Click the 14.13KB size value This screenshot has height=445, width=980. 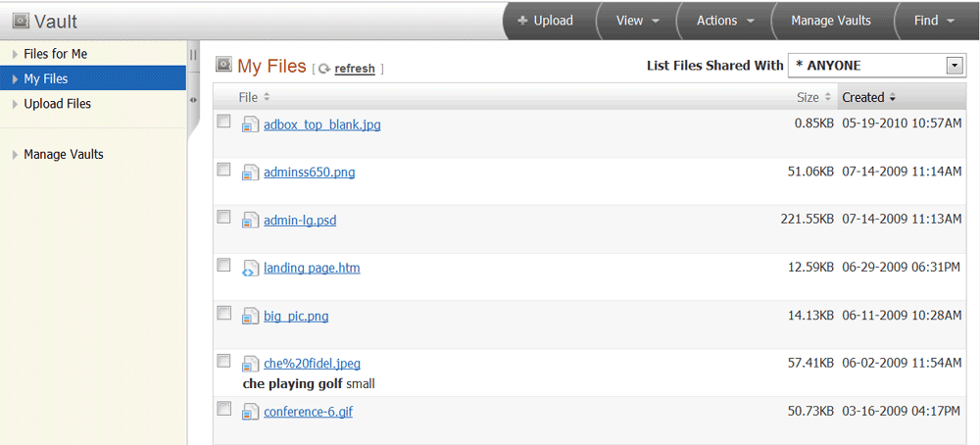coord(810,316)
